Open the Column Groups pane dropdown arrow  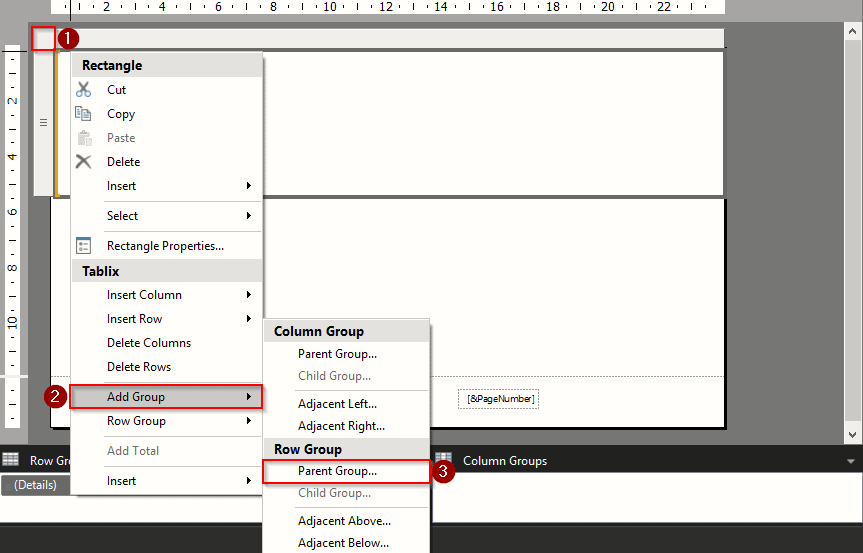tap(851, 461)
